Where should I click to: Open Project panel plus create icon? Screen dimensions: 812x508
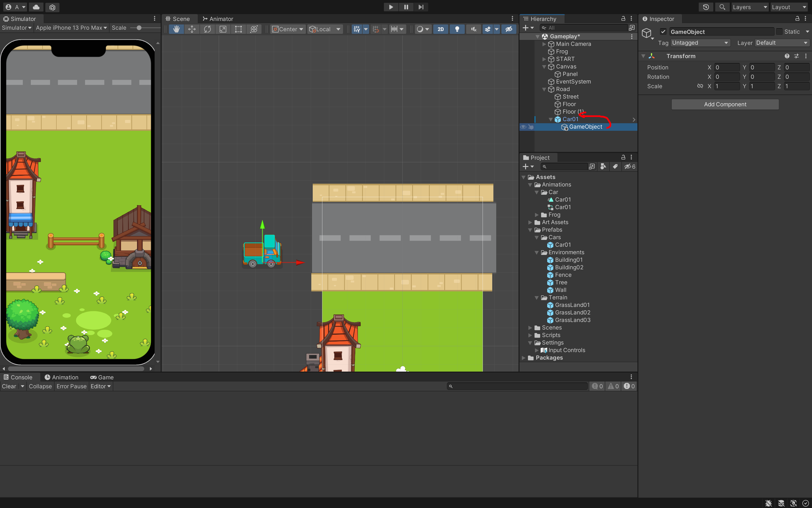coord(528,166)
